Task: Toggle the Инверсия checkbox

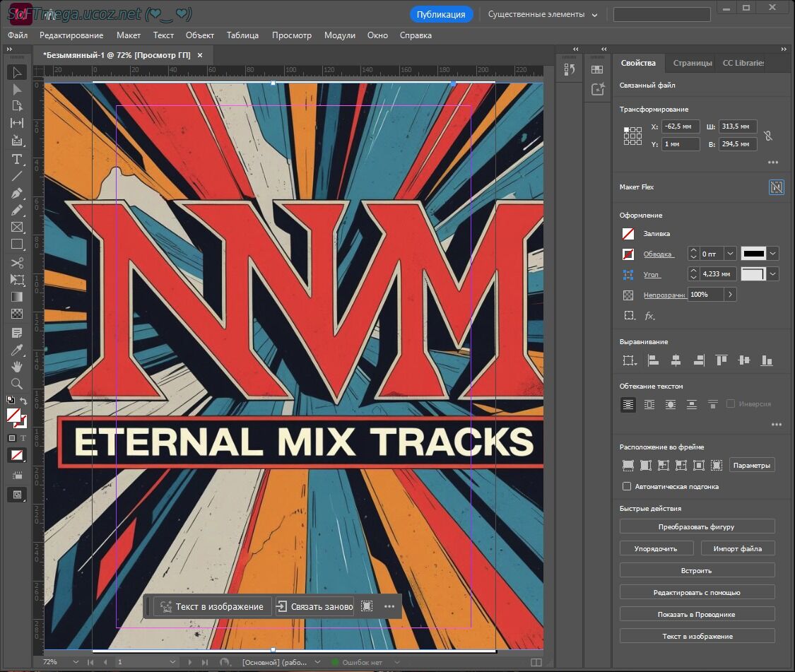Action: coord(731,404)
